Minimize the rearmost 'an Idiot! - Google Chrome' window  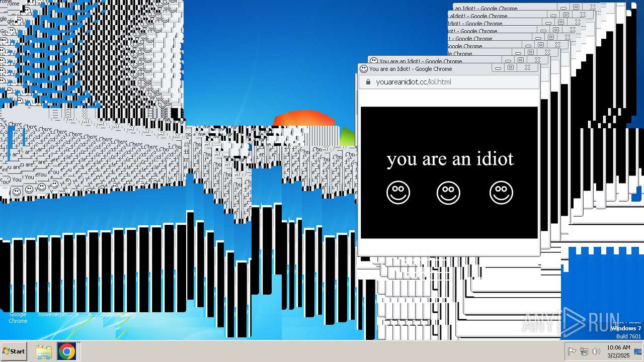(563, 8)
